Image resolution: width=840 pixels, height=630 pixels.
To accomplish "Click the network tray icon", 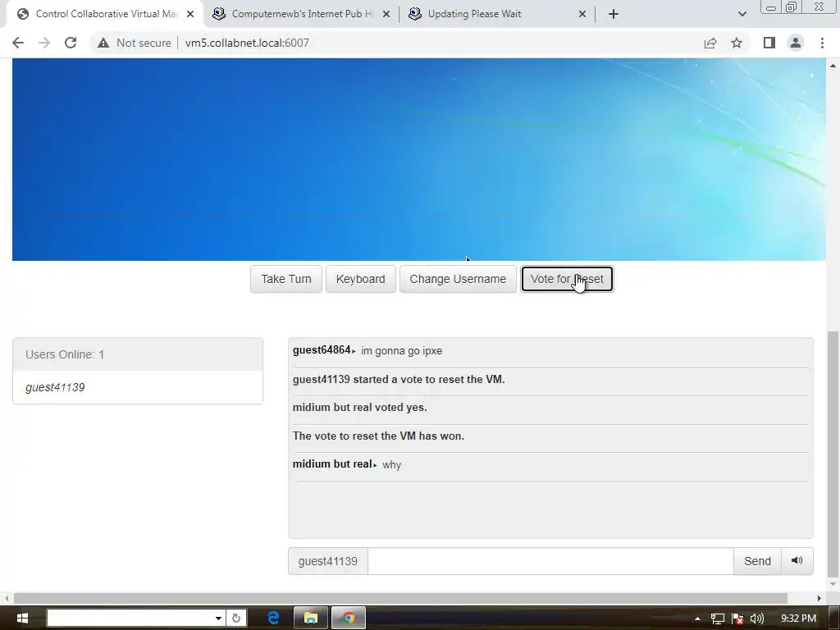I will [717, 619].
